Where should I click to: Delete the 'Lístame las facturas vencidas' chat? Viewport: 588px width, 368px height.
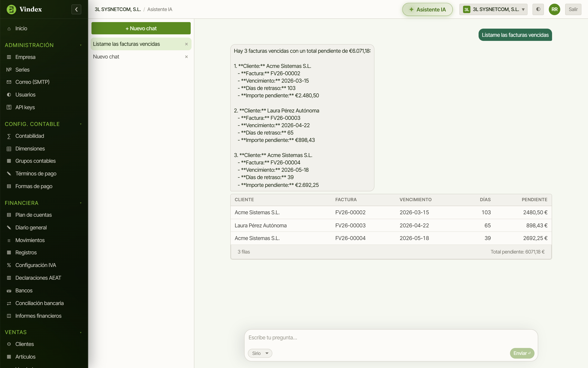(186, 44)
